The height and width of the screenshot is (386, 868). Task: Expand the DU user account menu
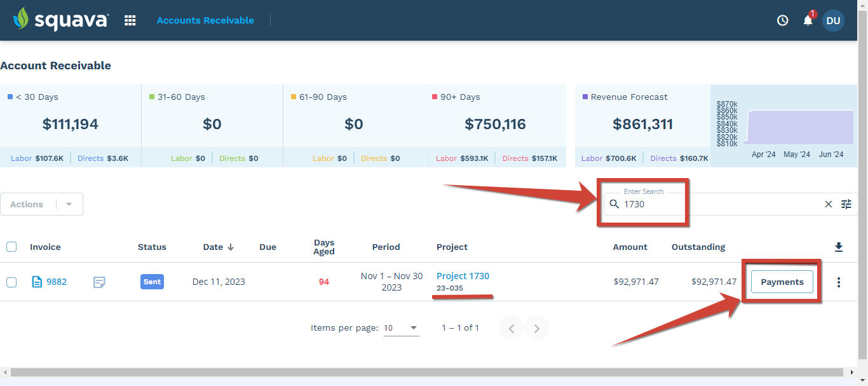pos(833,20)
